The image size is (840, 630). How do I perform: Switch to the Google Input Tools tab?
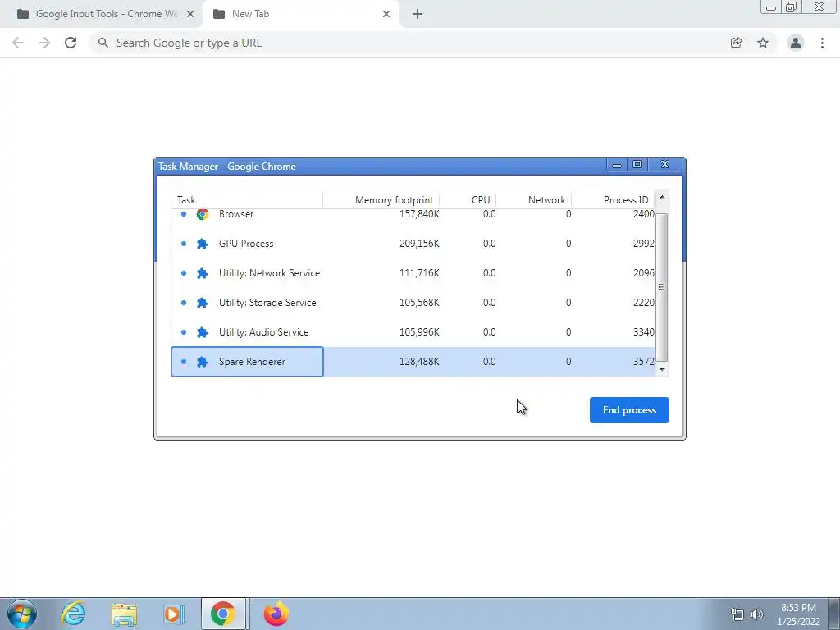point(101,14)
